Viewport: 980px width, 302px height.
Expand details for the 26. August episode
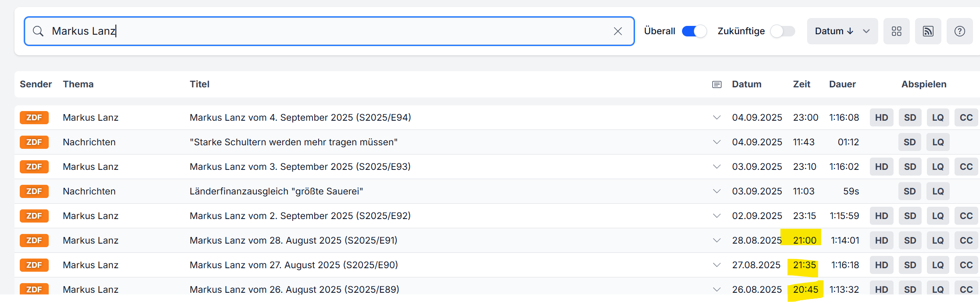click(x=717, y=290)
